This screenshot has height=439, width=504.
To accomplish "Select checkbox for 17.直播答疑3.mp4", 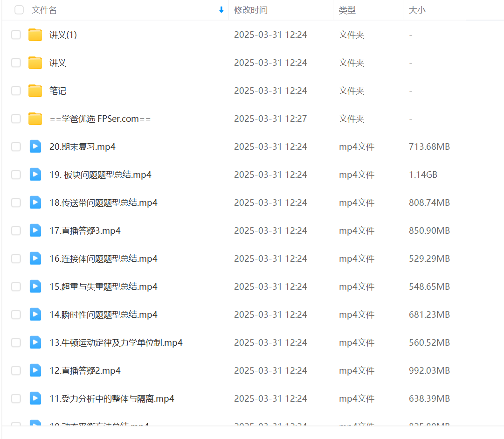I will tap(16, 230).
